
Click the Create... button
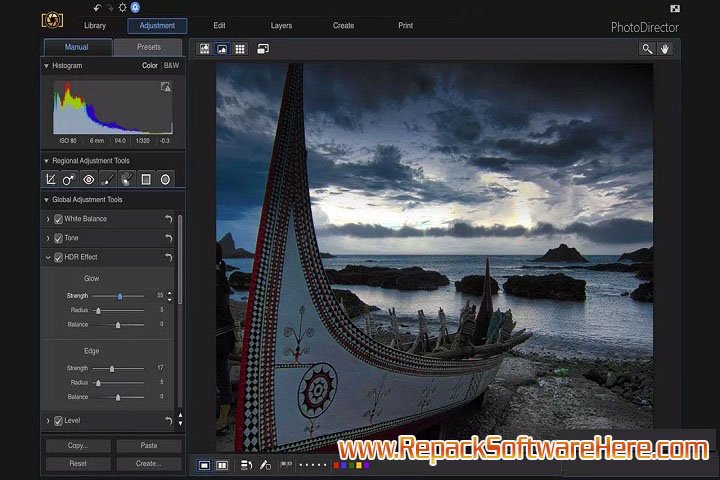click(x=149, y=464)
